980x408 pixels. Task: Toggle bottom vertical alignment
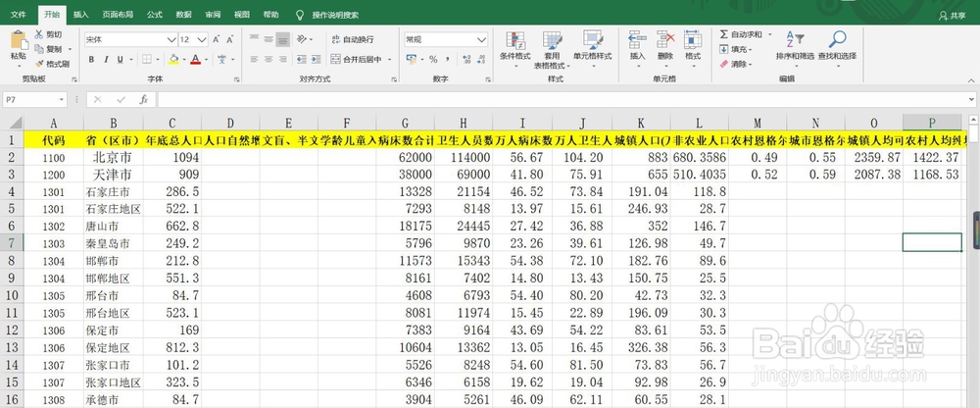coord(282,39)
